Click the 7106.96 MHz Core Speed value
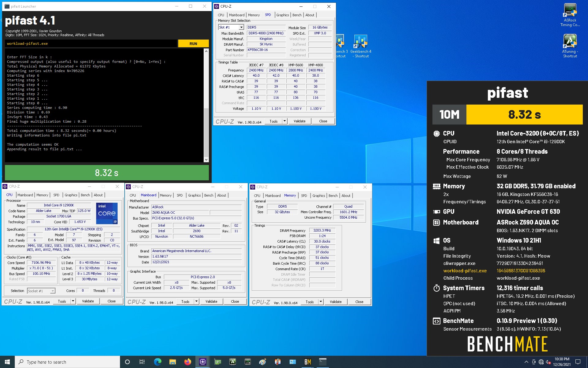588x368 pixels. (41, 263)
